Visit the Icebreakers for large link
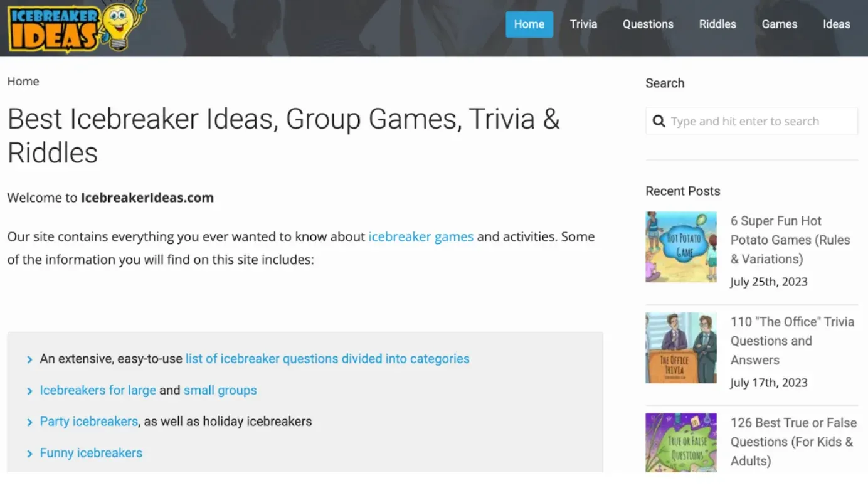Image resolution: width=868 pixels, height=488 pixels. (98, 390)
